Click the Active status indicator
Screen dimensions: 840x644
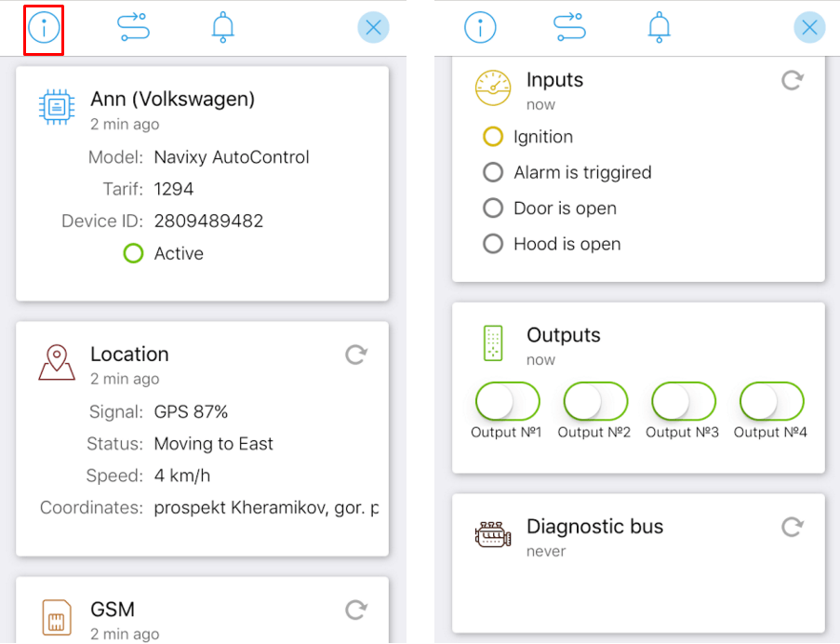(x=133, y=253)
